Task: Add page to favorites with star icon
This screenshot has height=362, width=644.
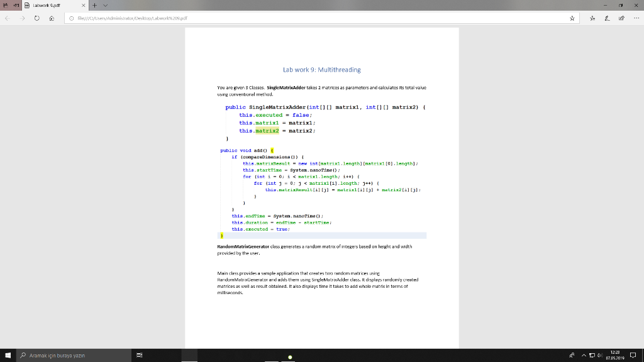Action: 573,18
